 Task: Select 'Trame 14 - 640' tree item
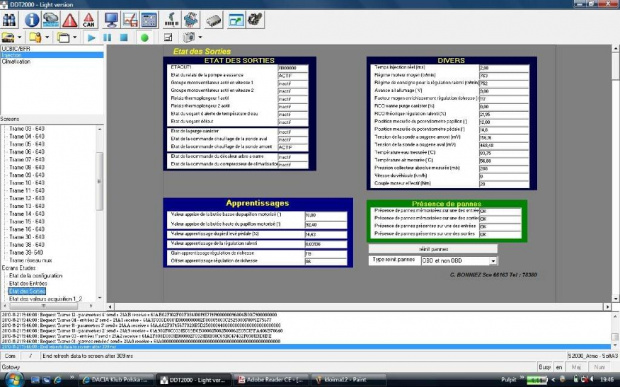pyautogui.click(x=27, y=214)
